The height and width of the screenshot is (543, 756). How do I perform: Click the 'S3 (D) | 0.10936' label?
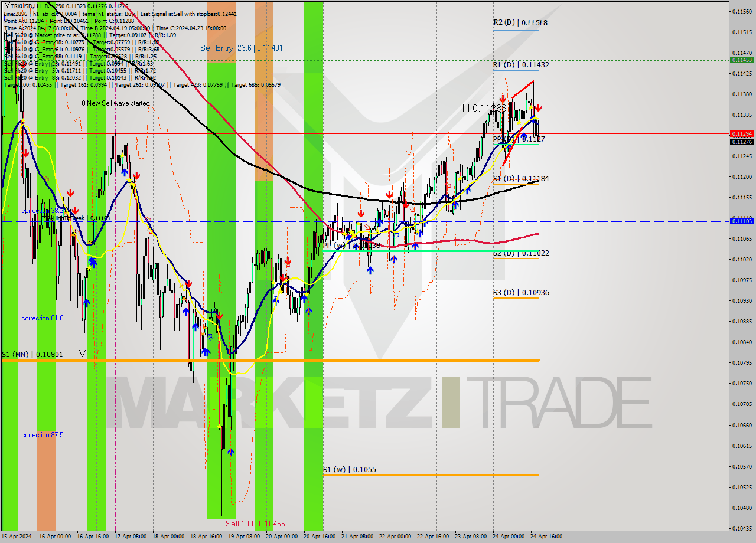click(x=521, y=292)
